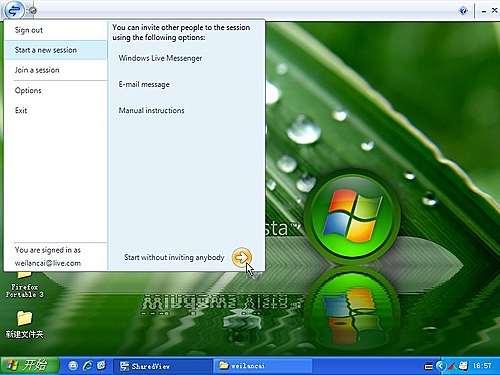Screen dimensions: 500x375
Task: Click the third quick launch icon
Action: point(102,366)
